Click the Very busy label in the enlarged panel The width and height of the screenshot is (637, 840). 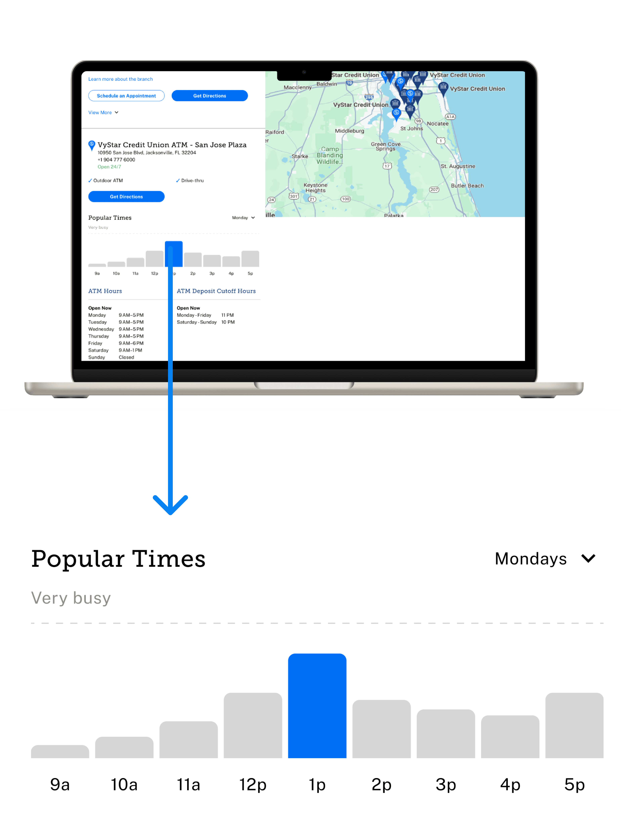[x=71, y=598]
